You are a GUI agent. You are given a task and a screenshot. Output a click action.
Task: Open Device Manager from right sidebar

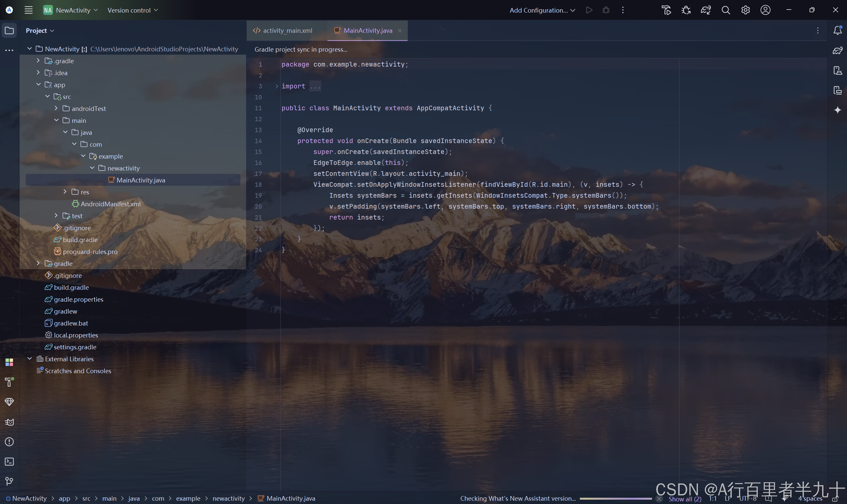coord(837,71)
